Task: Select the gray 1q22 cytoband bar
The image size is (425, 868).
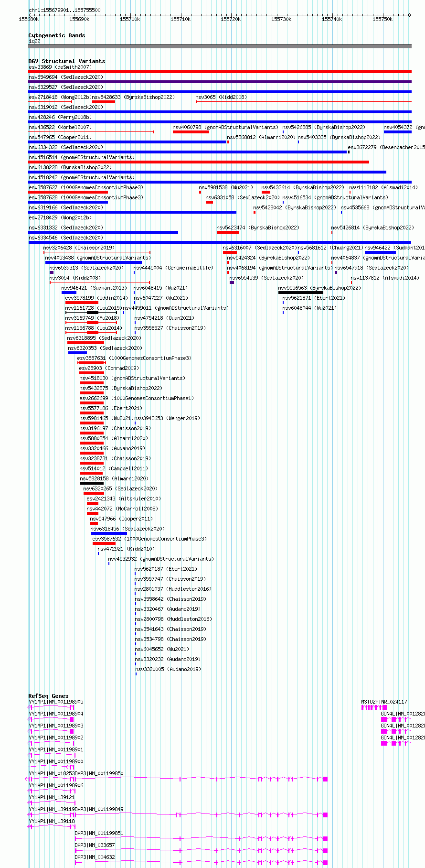Action: 220,46
